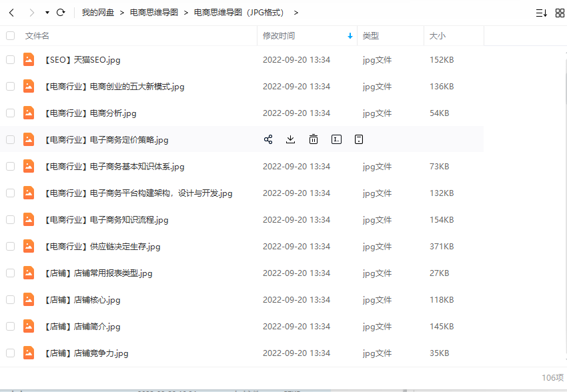
Task: Check the box for 店铺核心.jpg
Action: 11,299
